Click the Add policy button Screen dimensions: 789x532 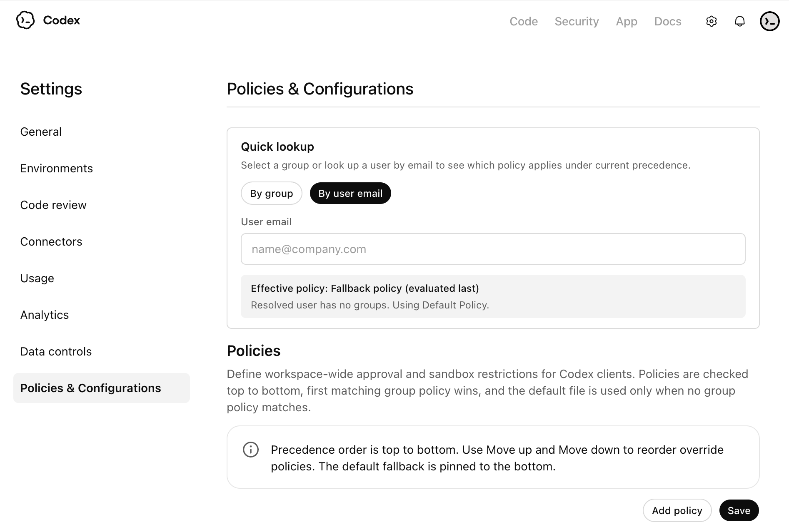tap(677, 510)
